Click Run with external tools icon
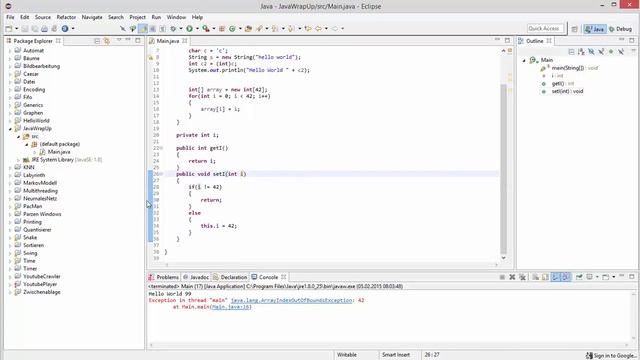 (x=206, y=29)
